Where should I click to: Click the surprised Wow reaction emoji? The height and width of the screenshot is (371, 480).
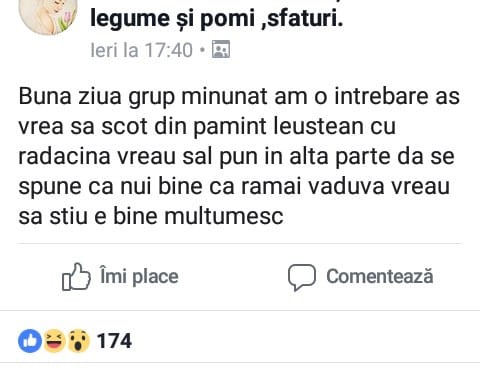click(x=79, y=341)
